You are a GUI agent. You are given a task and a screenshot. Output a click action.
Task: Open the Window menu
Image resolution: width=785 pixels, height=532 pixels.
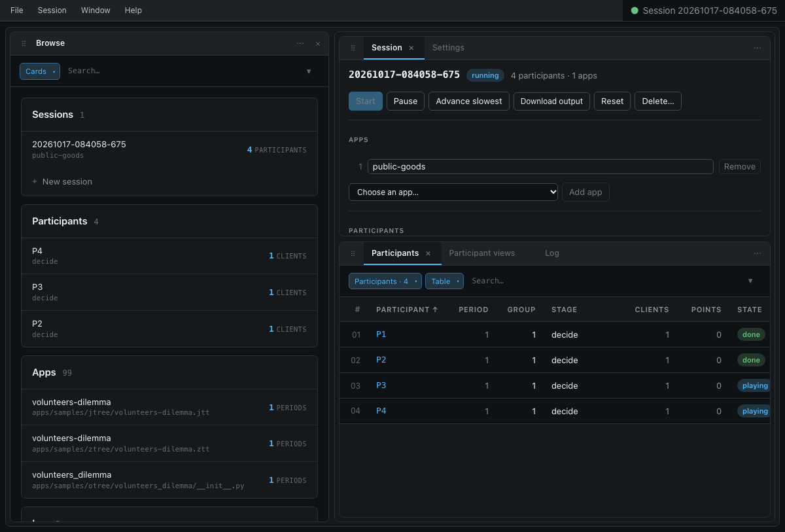96,10
